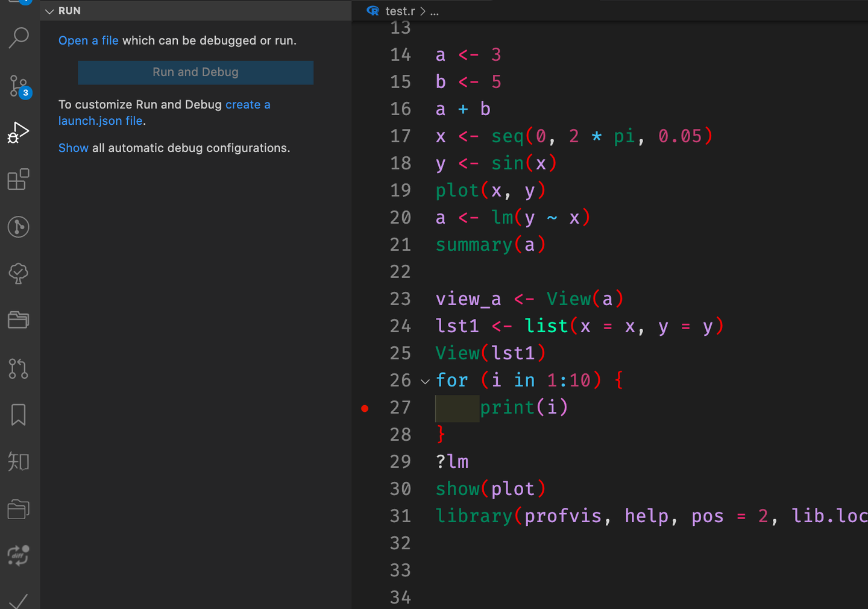Click the history icon in the activity bar
Image resolution: width=868 pixels, height=609 pixels.
[18, 227]
